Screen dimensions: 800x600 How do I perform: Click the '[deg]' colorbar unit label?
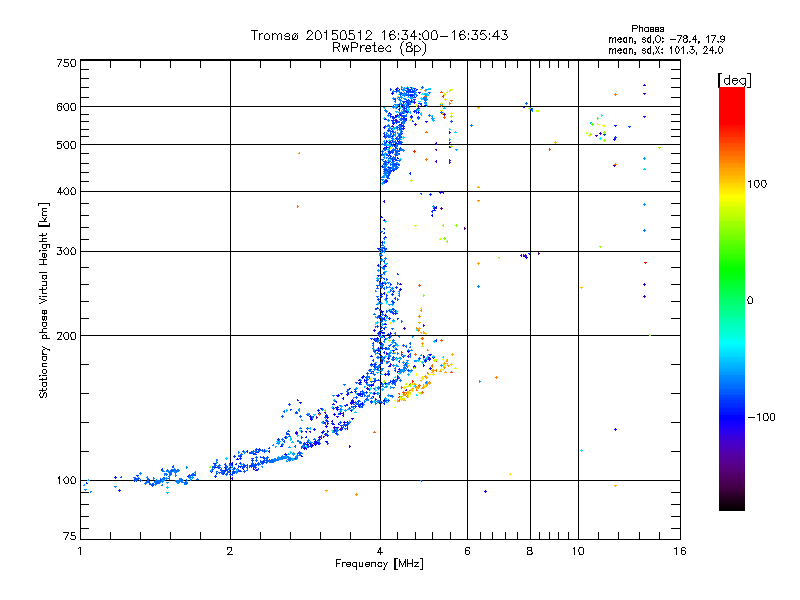734,80
